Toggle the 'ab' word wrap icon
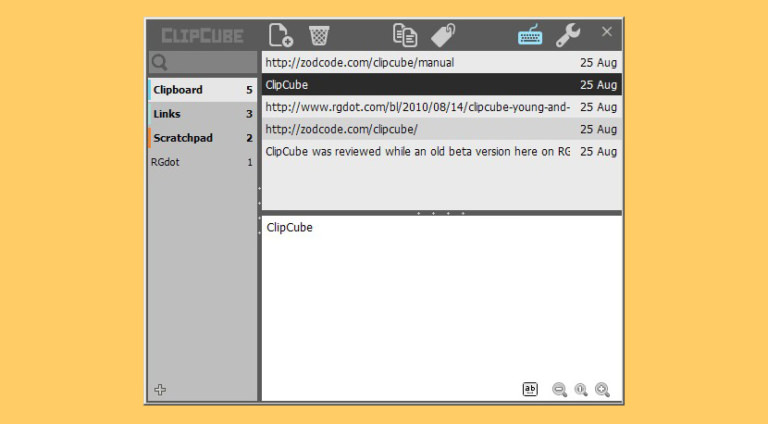The height and width of the screenshot is (424, 768). (x=530, y=389)
